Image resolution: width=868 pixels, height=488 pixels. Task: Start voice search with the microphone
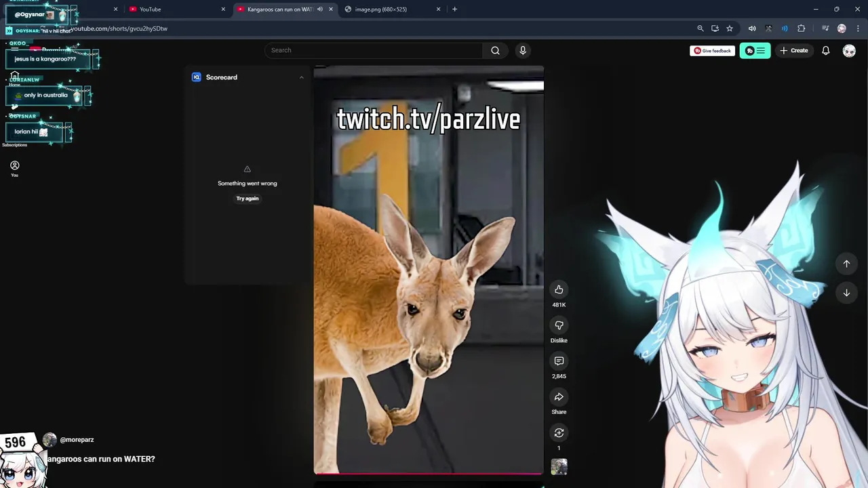(523, 50)
